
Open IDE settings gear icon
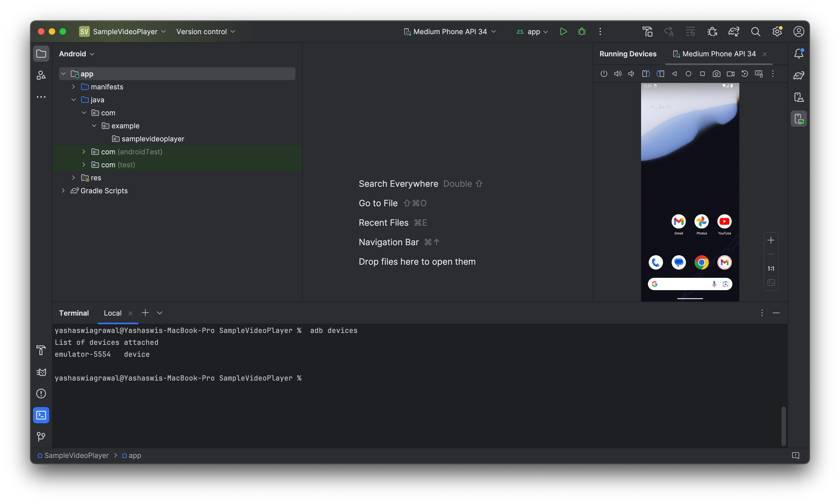click(777, 31)
